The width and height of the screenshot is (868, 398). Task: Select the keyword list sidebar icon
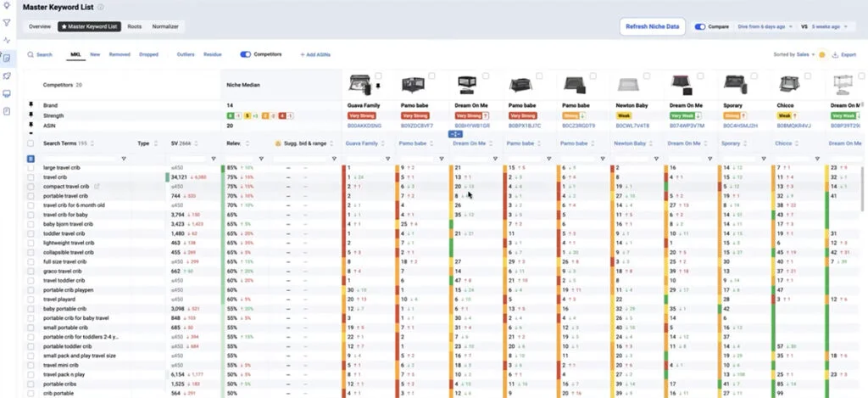point(7,59)
